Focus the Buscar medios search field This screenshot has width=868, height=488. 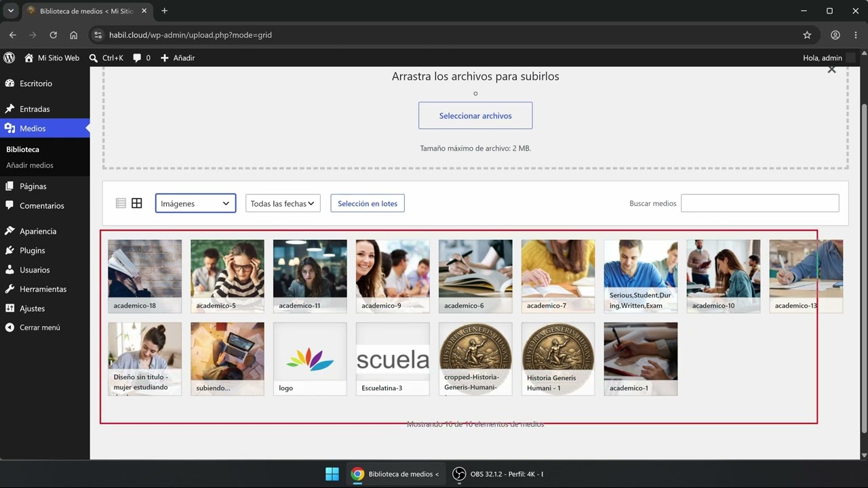point(759,203)
